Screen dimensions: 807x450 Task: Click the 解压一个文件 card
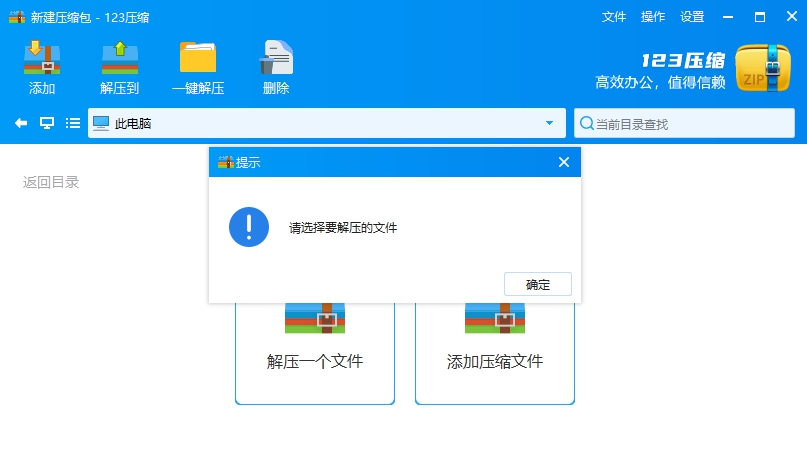pos(315,353)
